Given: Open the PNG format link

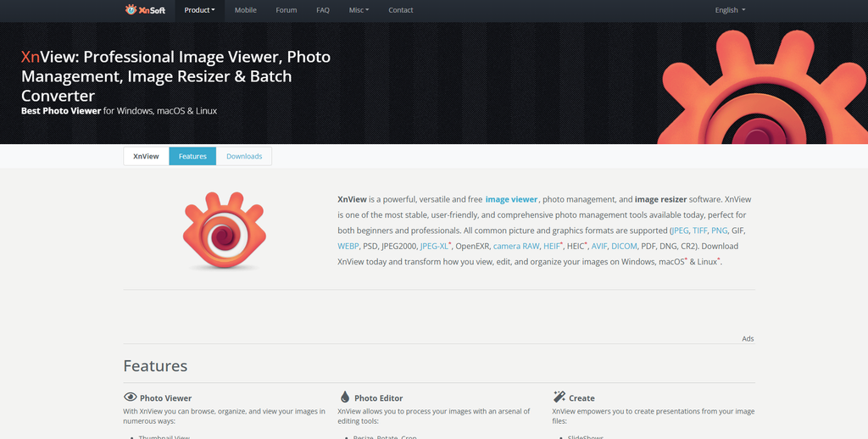Looking at the screenshot, I should pos(719,231).
